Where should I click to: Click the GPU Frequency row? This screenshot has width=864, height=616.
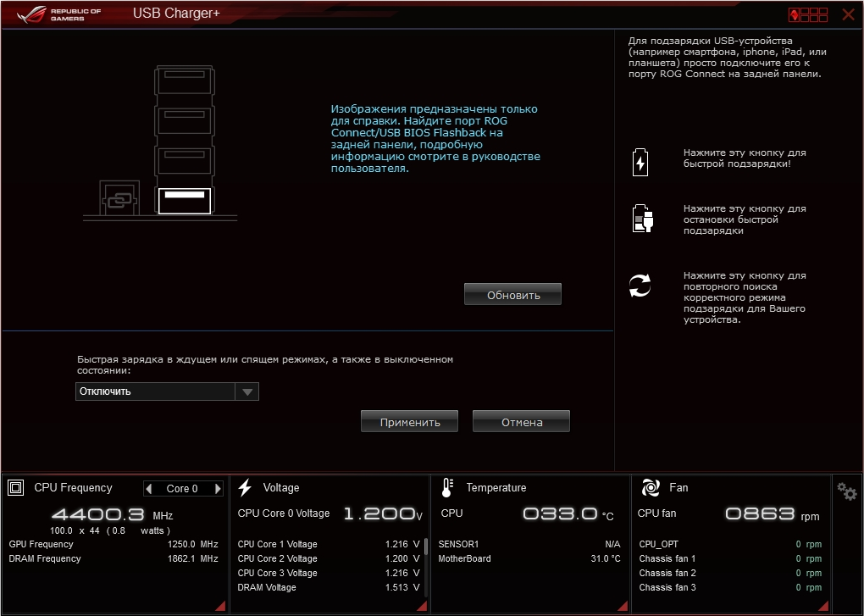(x=114, y=544)
